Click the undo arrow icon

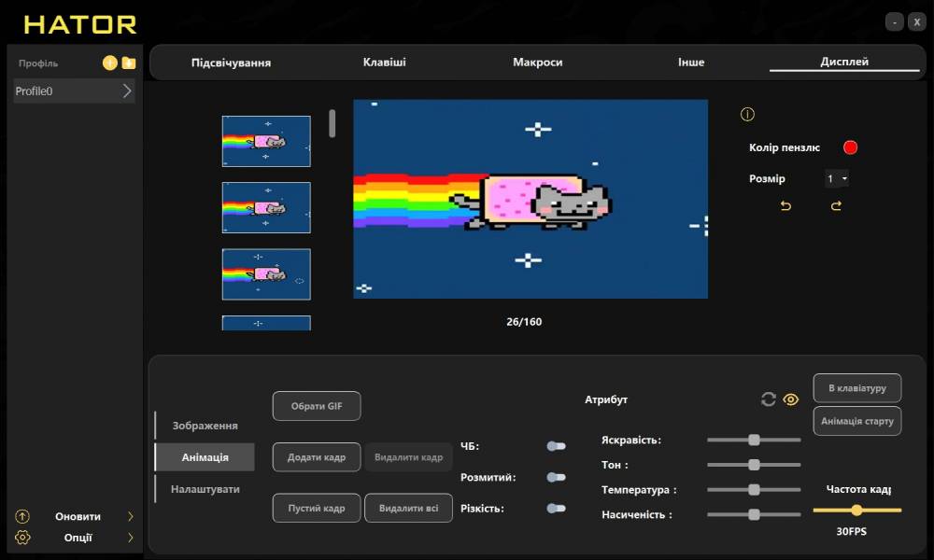[785, 206]
